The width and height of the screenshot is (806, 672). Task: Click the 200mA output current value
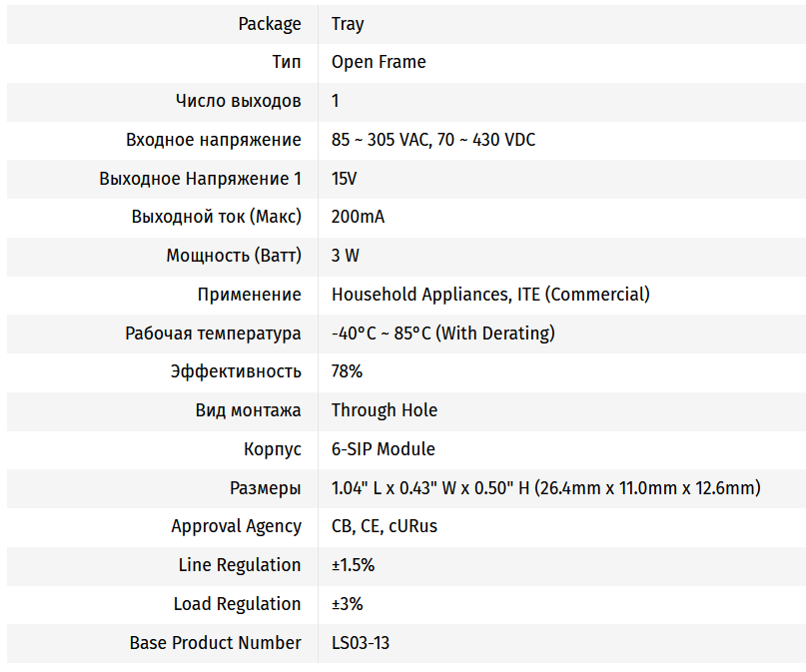pyautogui.click(x=358, y=217)
